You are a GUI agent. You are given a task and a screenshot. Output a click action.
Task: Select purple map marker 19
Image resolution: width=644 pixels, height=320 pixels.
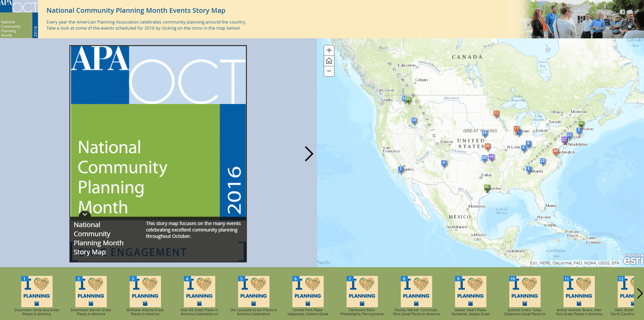(x=491, y=157)
